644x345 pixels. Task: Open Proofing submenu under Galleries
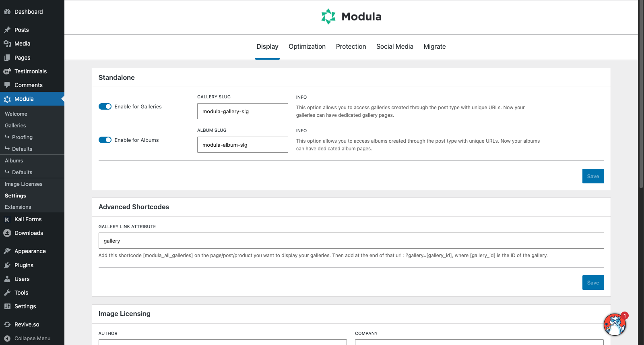tap(22, 137)
